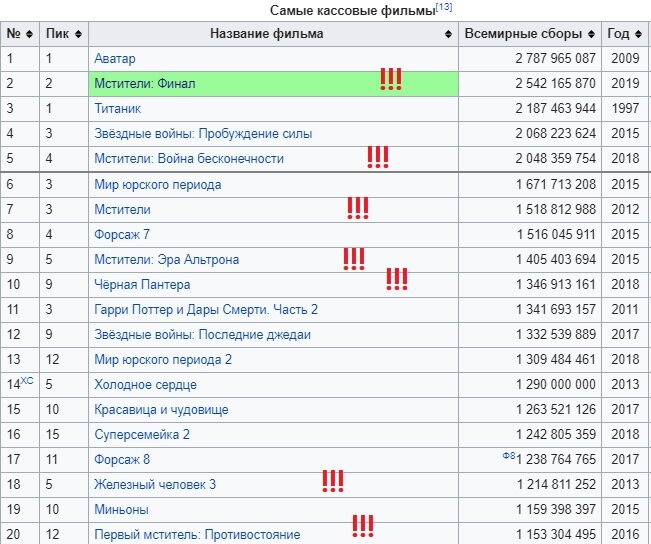Screen dimensions: 651x544
Task: Open the Форсаж 8 link
Action: 122,459
